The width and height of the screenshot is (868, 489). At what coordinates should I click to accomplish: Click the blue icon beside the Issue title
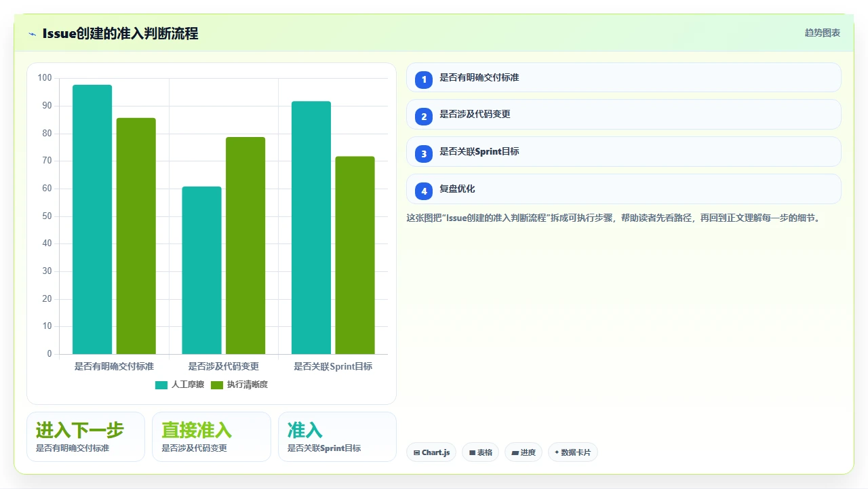tap(32, 34)
